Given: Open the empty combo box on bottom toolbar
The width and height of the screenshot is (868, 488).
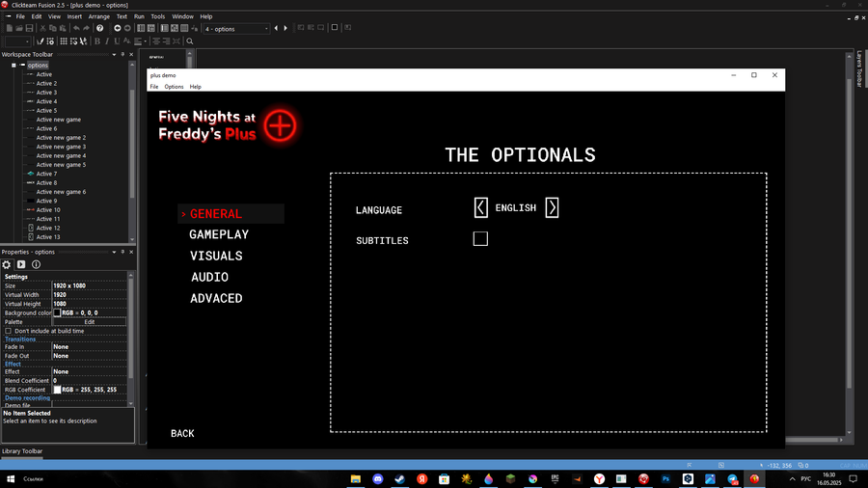Looking at the screenshot, I should coord(17,41).
